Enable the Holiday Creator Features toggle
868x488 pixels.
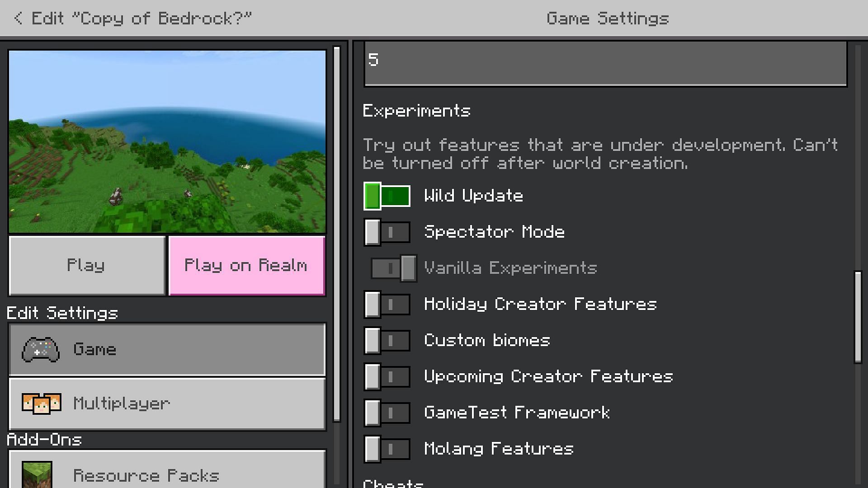[x=387, y=304]
